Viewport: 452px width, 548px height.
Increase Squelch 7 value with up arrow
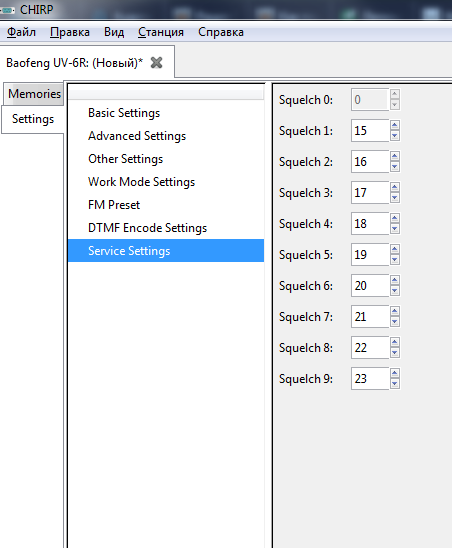tap(395, 311)
